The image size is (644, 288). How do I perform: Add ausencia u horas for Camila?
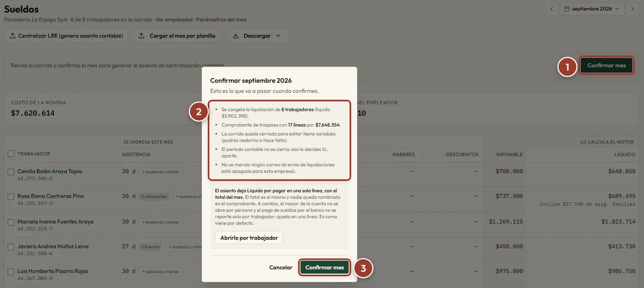click(x=160, y=172)
